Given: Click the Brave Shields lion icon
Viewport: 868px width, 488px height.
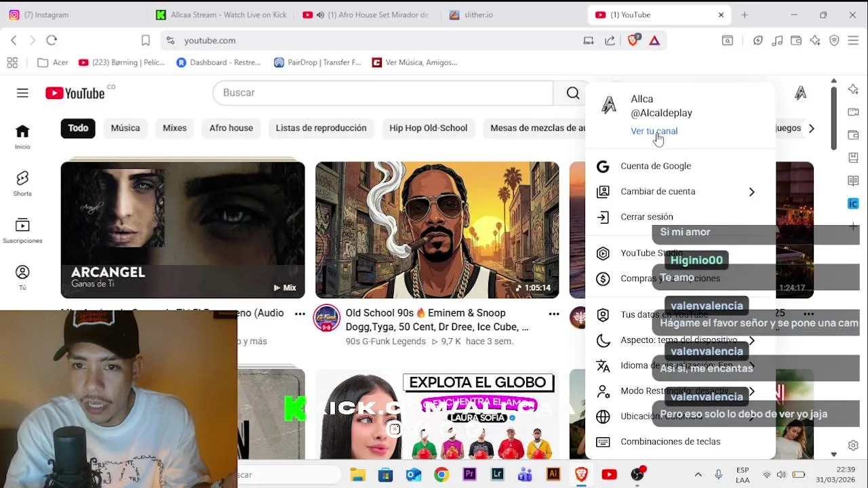Looking at the screenshot, I should [633, 41].
